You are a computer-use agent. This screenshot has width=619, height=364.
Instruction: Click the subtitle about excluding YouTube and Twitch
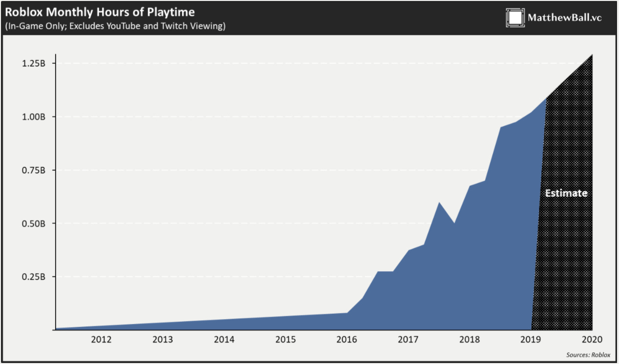[x=115, y=26]
